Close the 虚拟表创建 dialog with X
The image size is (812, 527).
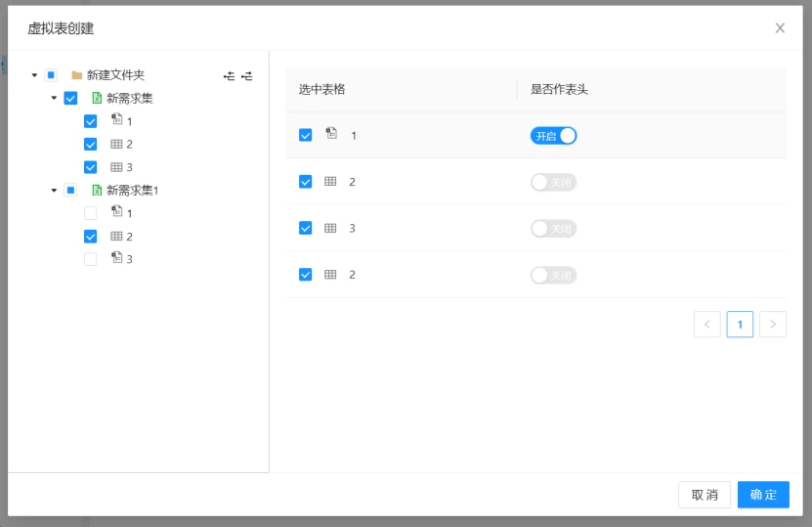(780, 28)
